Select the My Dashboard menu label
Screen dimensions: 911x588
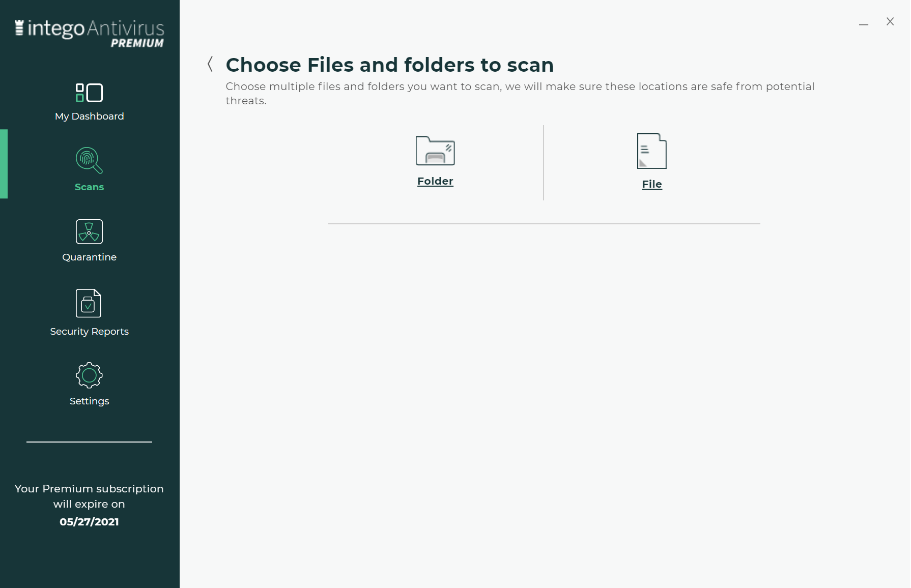tap(90, 116)
